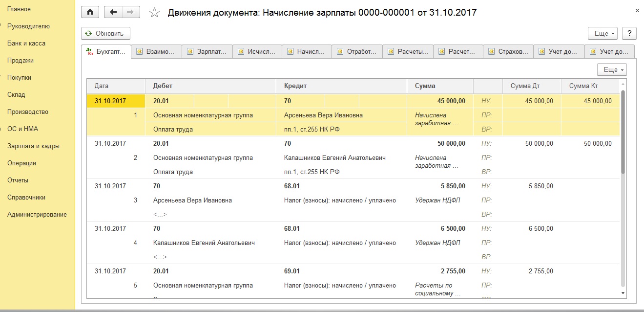Screen dimensions: 644x312
Task: Switch to the Взаимо... tab
Action: pos(157,51)
